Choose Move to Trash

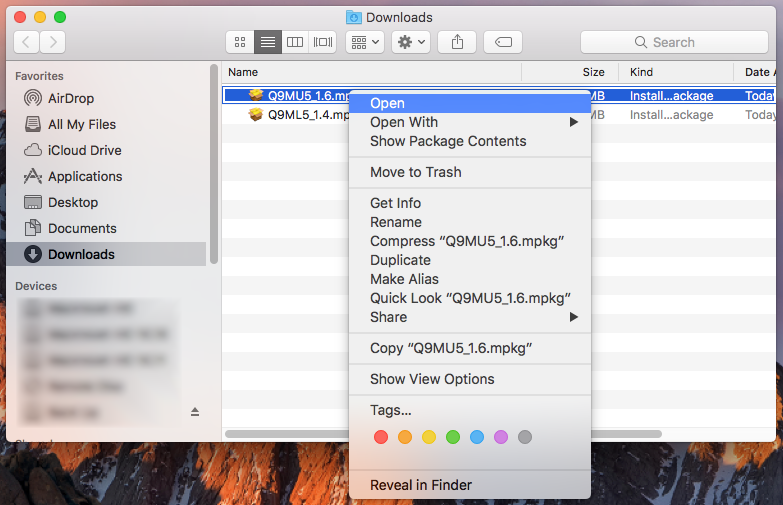coord(470,172)
